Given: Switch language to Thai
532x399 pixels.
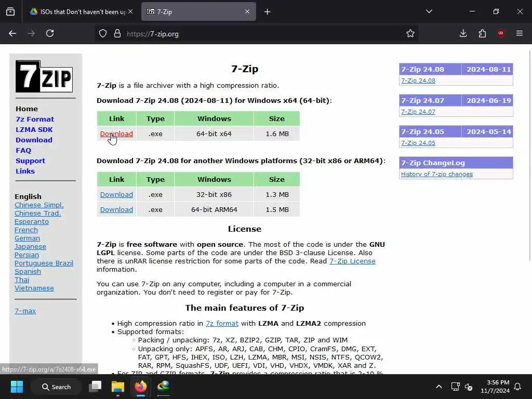Looking at the screenshot, I should tap(22, 280).
